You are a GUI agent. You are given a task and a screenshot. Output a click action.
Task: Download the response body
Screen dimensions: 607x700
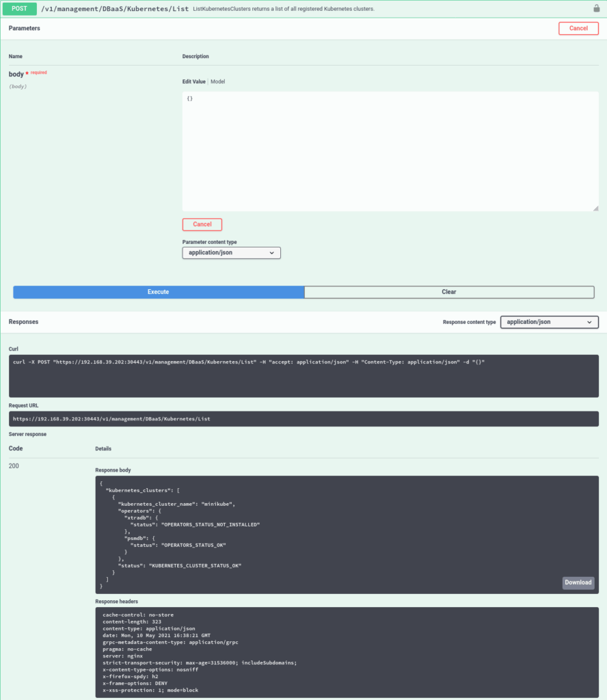click(578, 582)
